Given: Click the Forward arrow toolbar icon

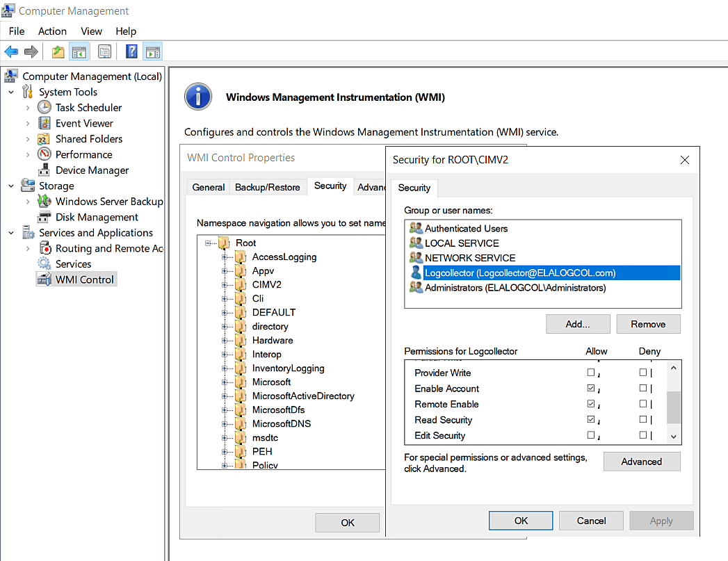Looking at the screenshot, I should tap(31, 51).
